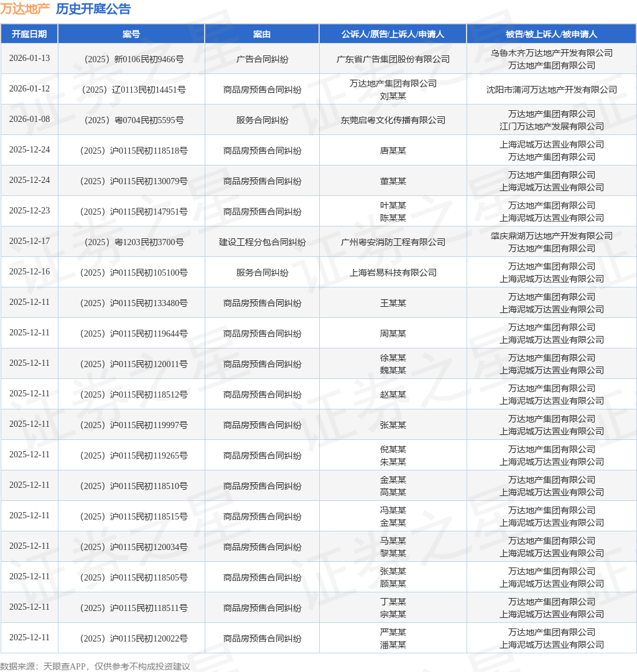Click plaintiff 徐某某
637x672 pixels.
[393, 357]
